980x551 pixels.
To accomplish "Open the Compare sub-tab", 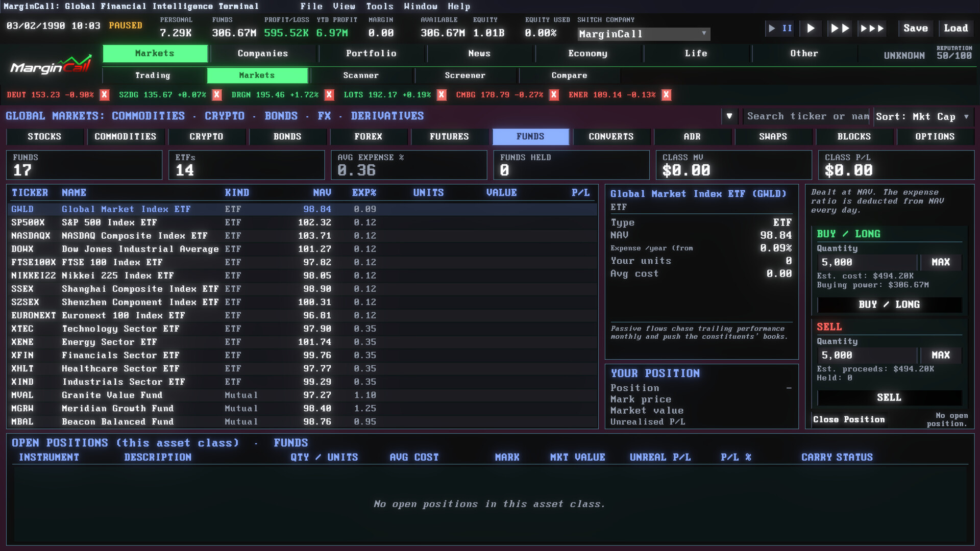I will [x=569, y=76].
